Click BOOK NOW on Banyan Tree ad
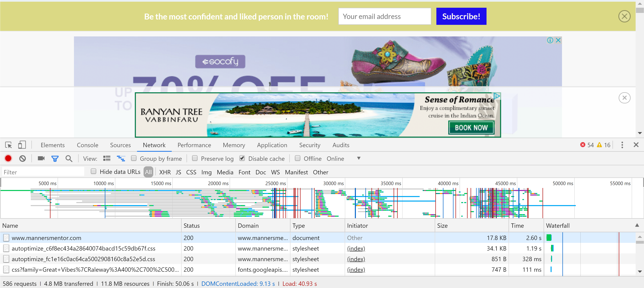Image resolution: width=644 pixels, height=288 pixels. (471, 128)
